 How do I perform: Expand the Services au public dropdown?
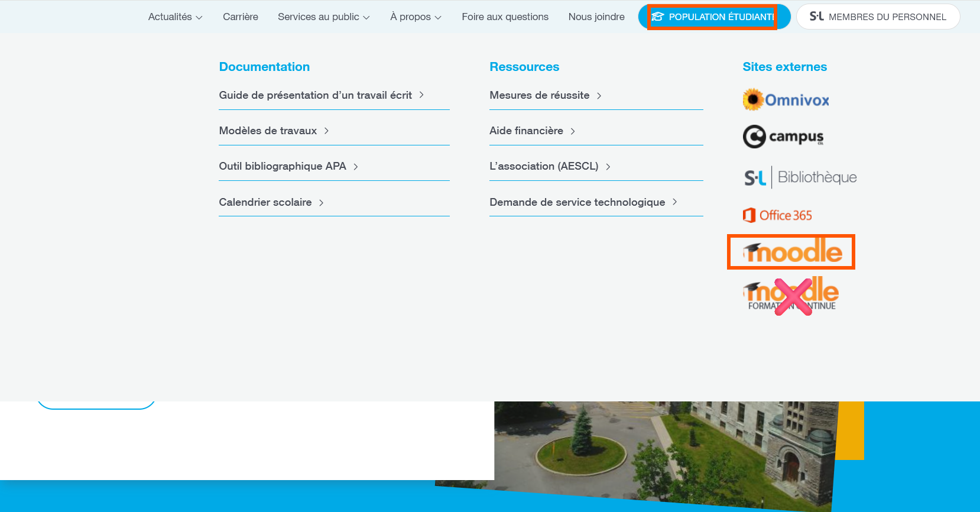click(x=323, y=17)
